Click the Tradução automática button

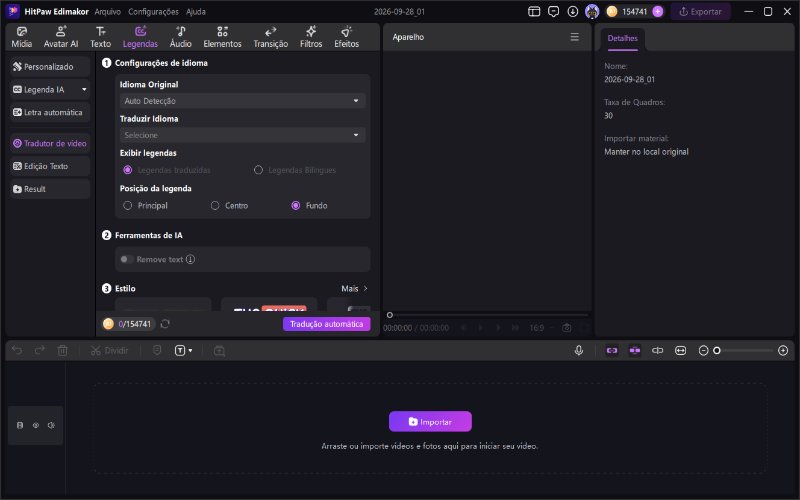point(327,324)
